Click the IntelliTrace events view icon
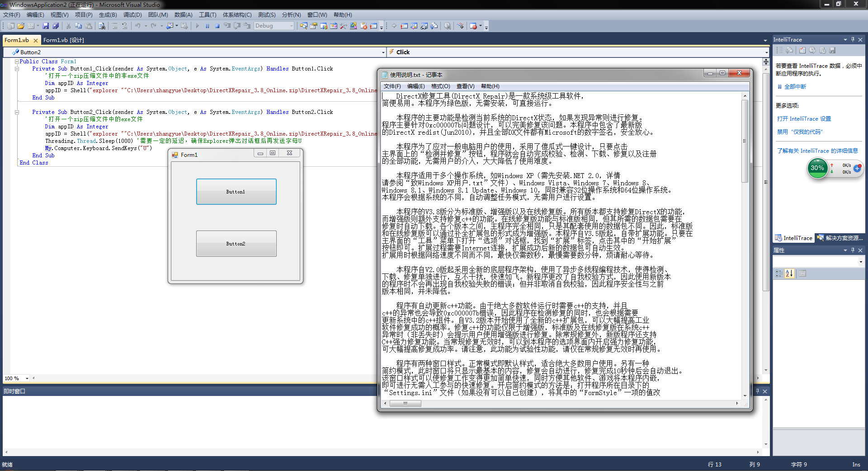The image size is (868, 471). (x=779, y=50)
